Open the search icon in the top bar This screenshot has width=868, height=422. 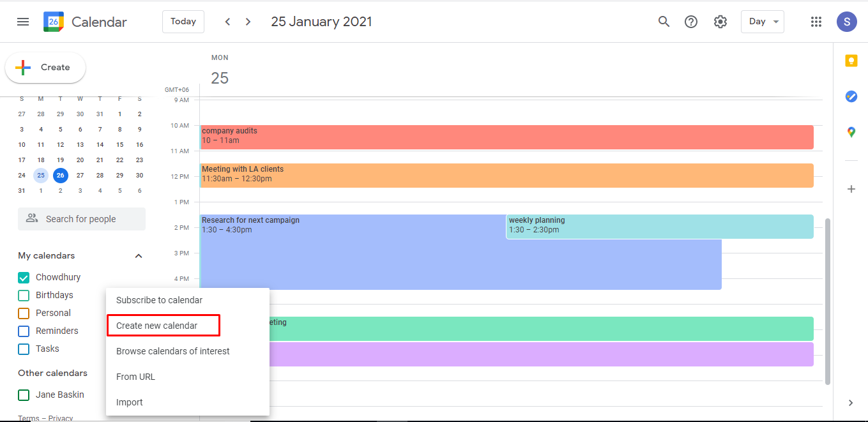[x=664, y=21]
